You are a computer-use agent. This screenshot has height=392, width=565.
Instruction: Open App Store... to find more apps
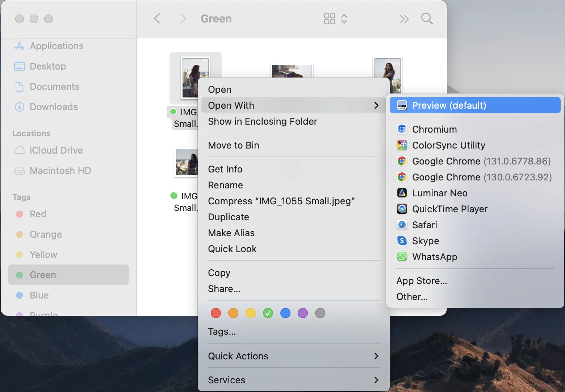tap(421, 280)
